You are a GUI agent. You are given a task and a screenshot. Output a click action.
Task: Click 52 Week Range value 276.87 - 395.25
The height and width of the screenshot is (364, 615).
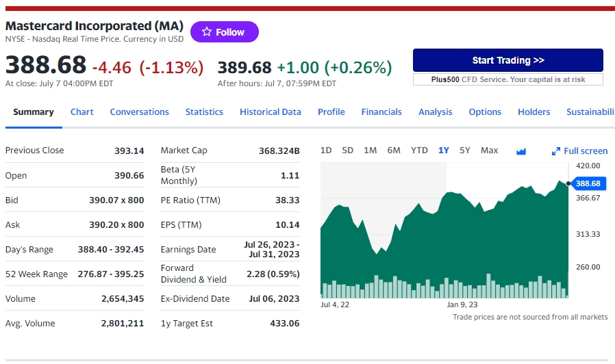[111, 274]
